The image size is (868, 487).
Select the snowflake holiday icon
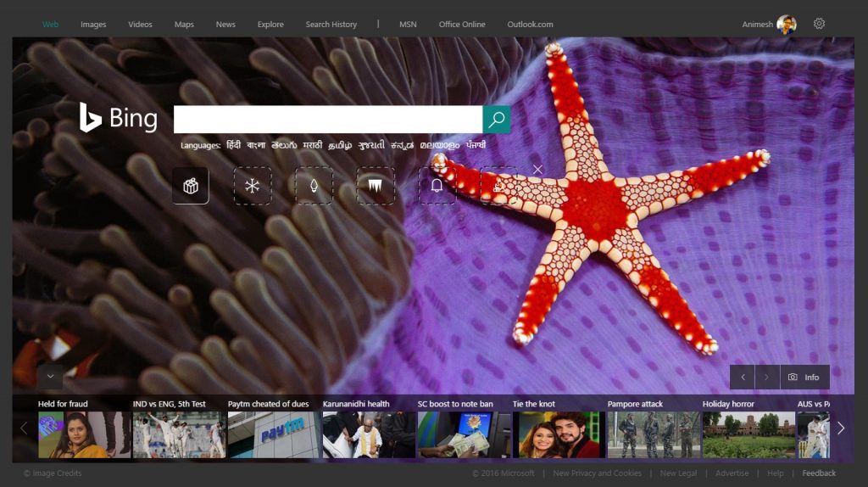point(253,186)
